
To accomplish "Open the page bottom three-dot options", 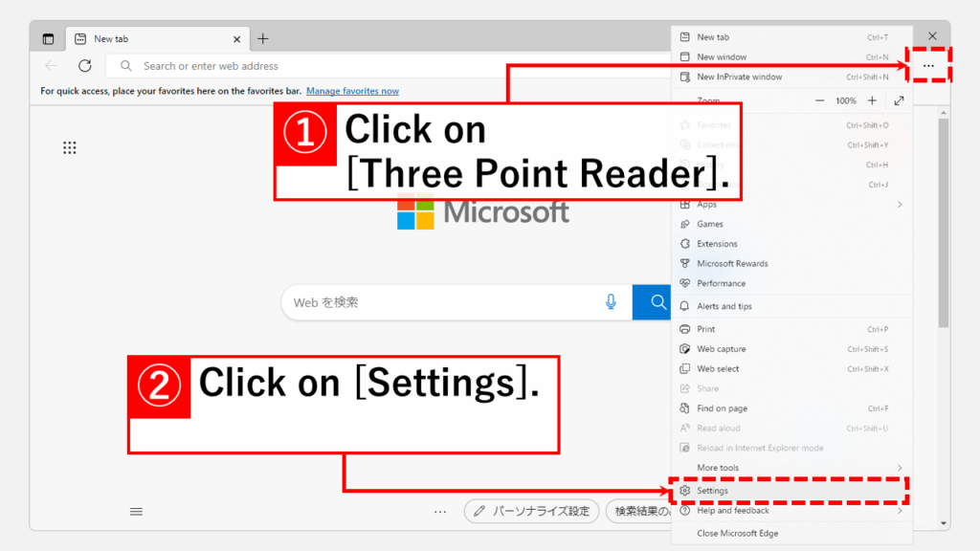I will click(x=440, y=512).
